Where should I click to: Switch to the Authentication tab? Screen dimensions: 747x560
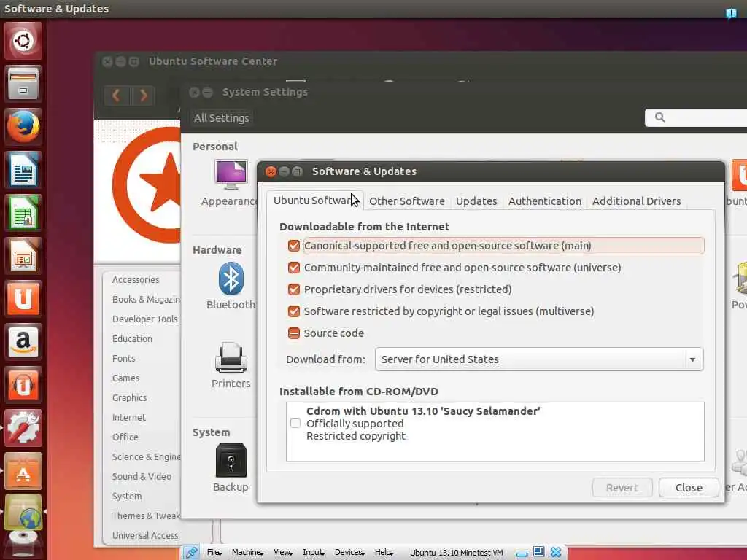tap(544, 201)
